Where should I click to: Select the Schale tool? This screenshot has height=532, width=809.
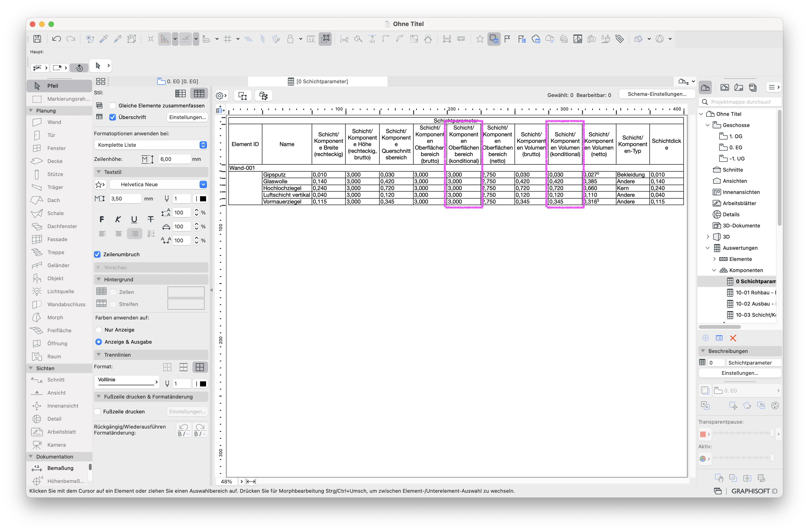[x=60, y=213]
